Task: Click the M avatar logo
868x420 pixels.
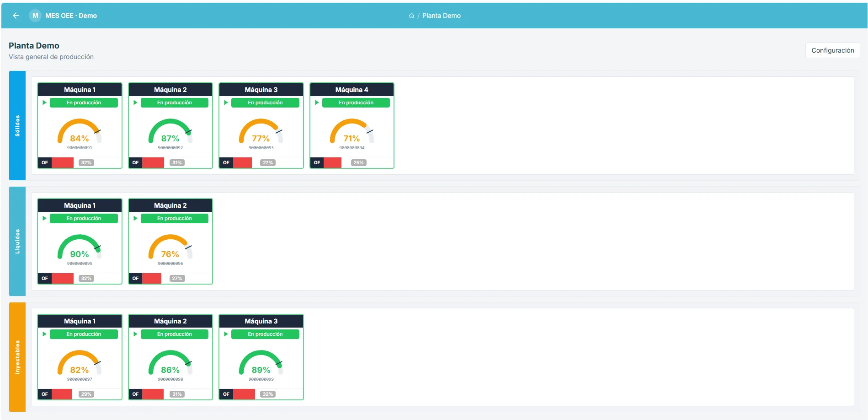Action: [x=35, y=16]
